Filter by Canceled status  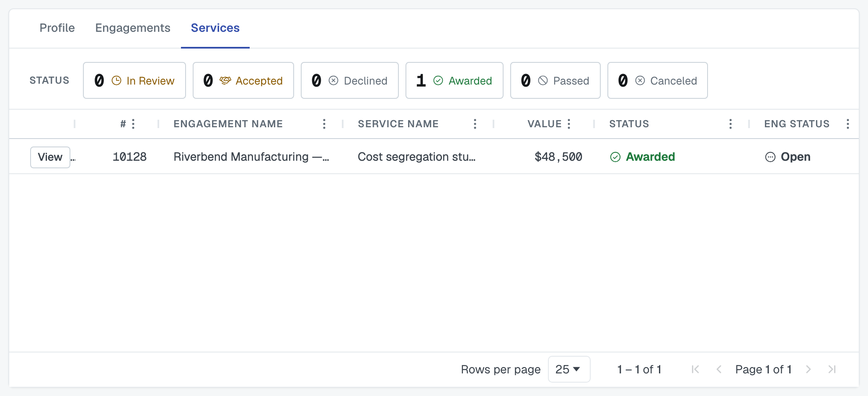(x=658, y=80)
